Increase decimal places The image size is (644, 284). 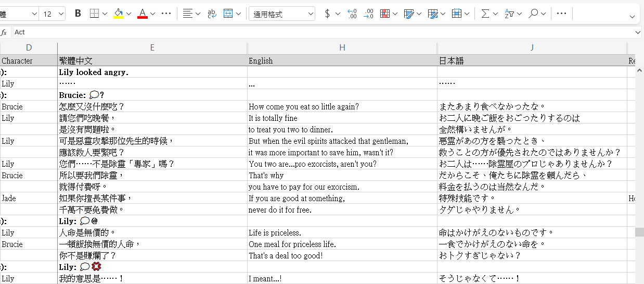point(352,14)
